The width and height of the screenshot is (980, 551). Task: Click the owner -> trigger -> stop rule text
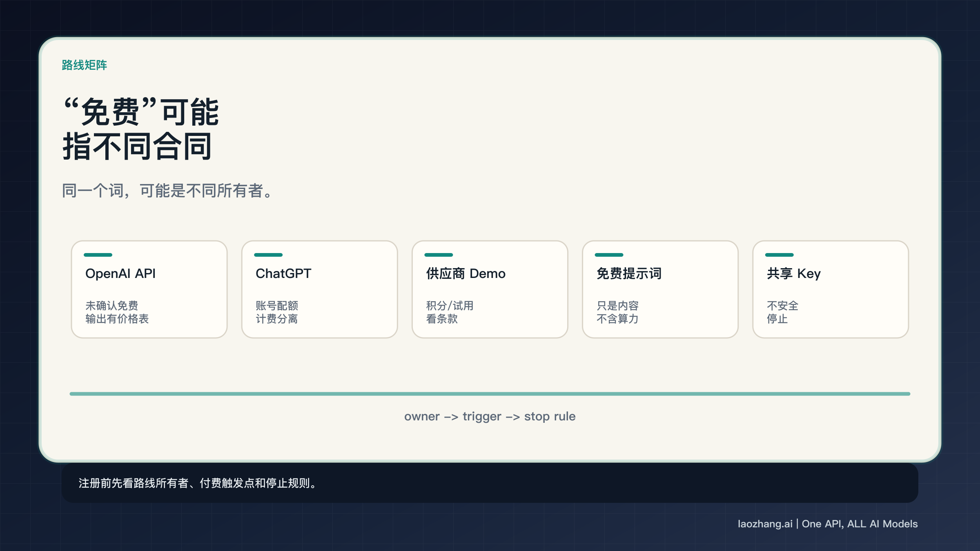[490, 416]
